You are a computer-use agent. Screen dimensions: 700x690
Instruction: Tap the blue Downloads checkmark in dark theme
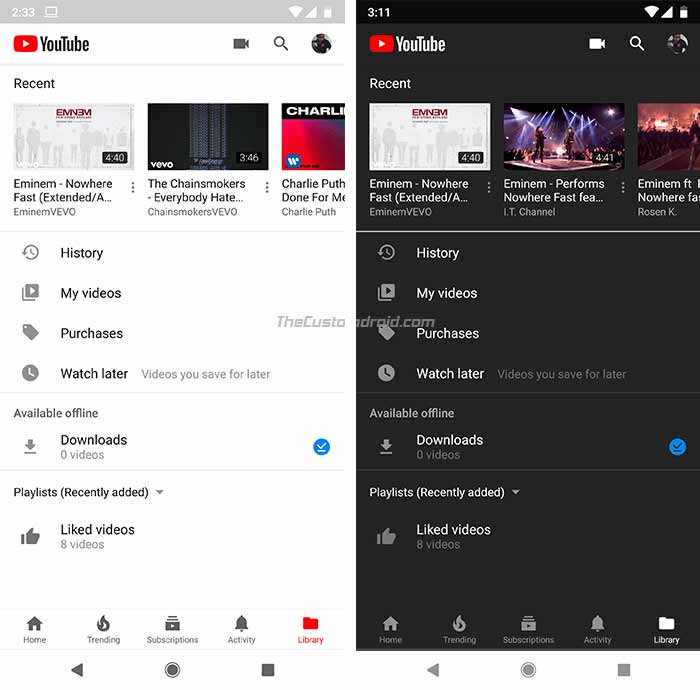(x=677, y=447)
